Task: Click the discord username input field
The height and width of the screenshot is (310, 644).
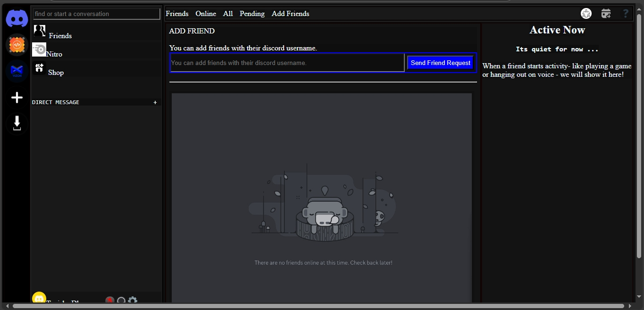Action: (x=287, y=63)
